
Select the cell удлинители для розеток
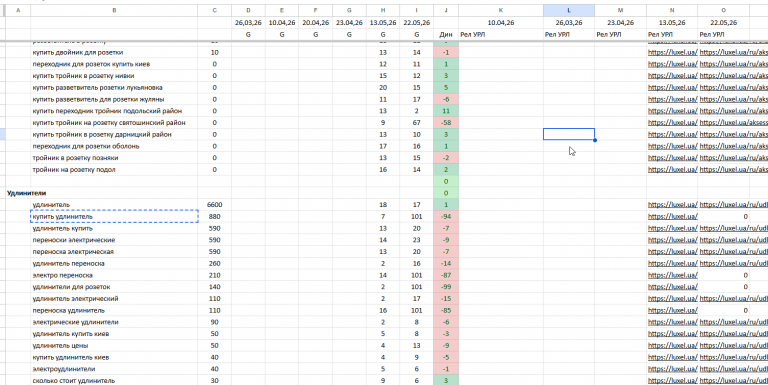(114, 287)
